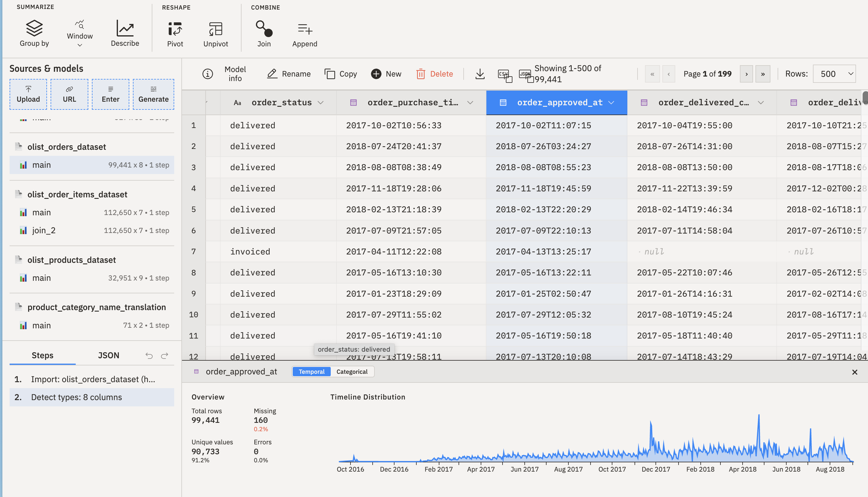Screen dimensions: 868x497
Task: Open the Rows per page dropdown
Action: click(x=834, y=74)
